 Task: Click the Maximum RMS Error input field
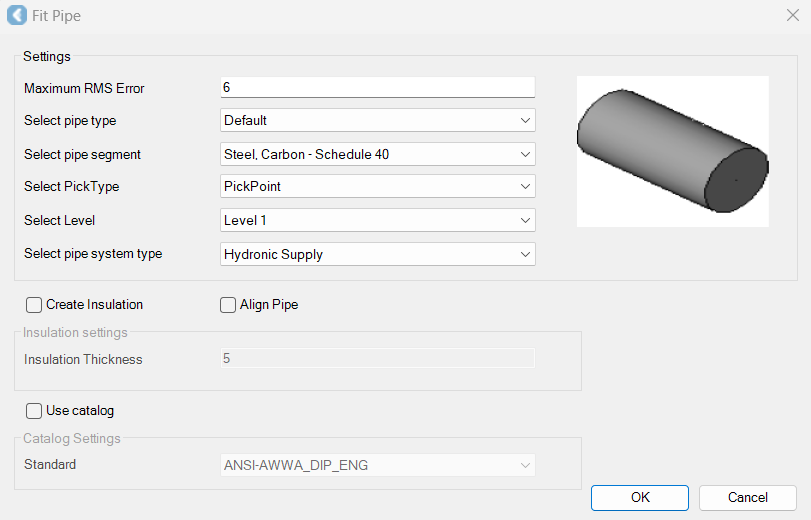(x=377, y=88)
